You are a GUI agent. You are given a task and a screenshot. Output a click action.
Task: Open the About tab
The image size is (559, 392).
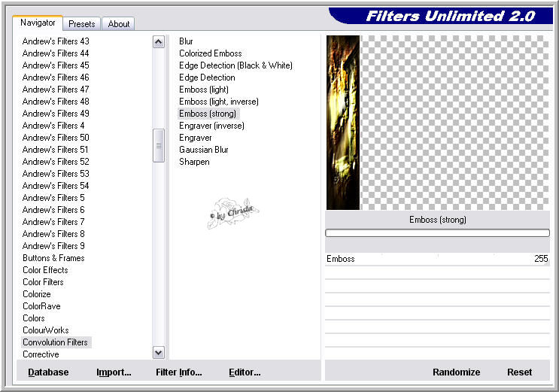point(118,24)
